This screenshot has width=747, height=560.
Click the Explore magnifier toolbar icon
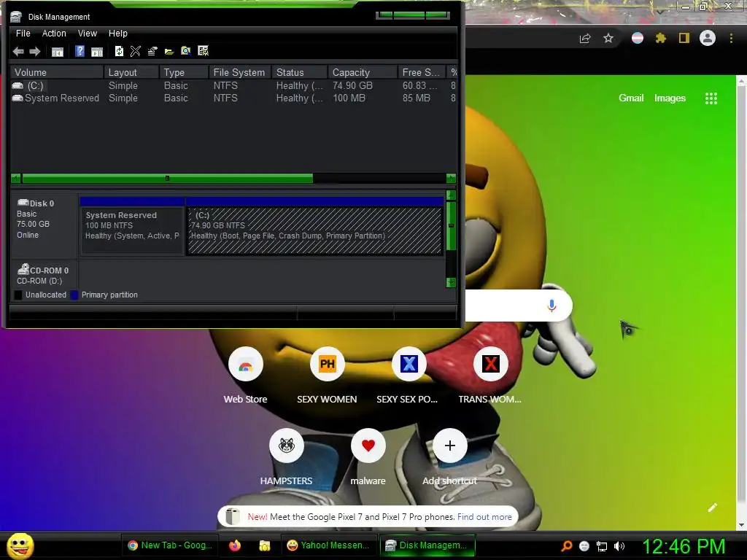tap(186, 51)
